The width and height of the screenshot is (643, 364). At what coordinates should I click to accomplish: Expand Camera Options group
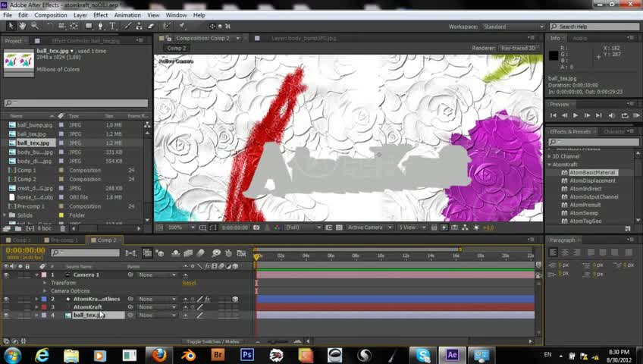coord(45,291)
